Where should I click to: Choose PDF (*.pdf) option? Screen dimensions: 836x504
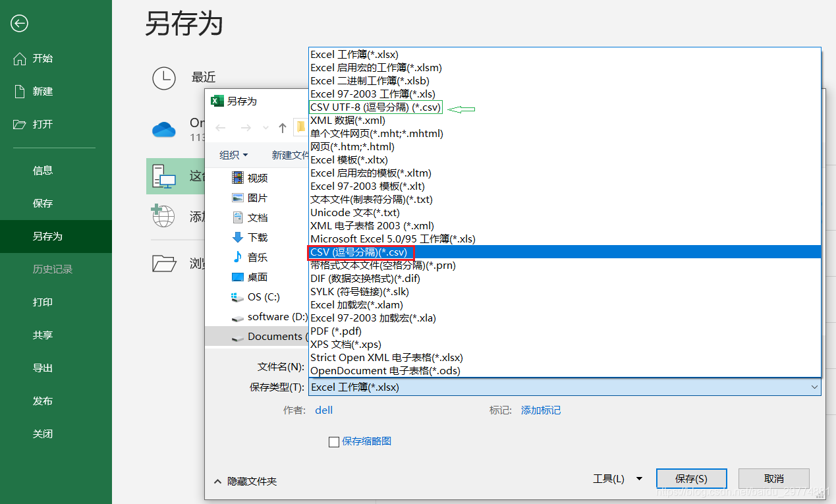tap(565, 331)
